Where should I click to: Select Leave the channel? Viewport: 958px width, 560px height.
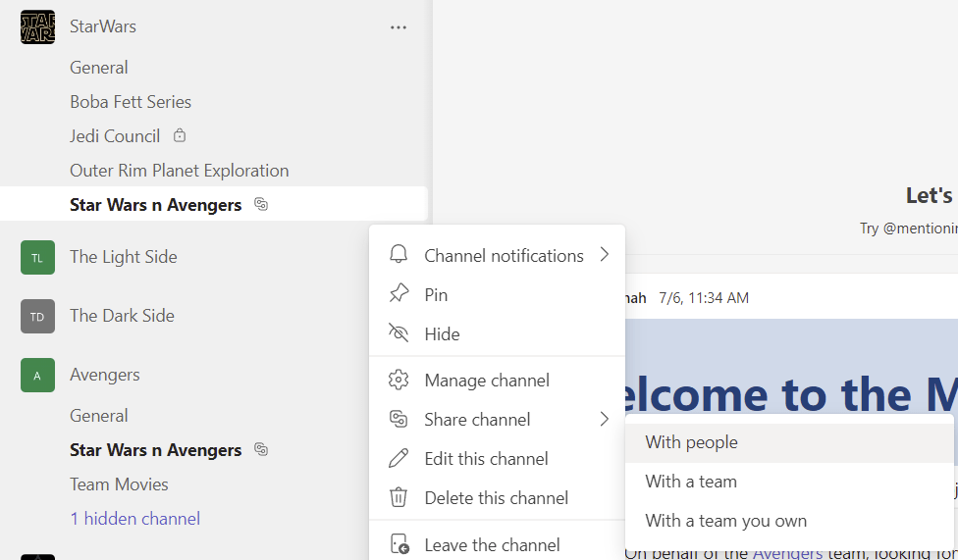coord(492,545)
